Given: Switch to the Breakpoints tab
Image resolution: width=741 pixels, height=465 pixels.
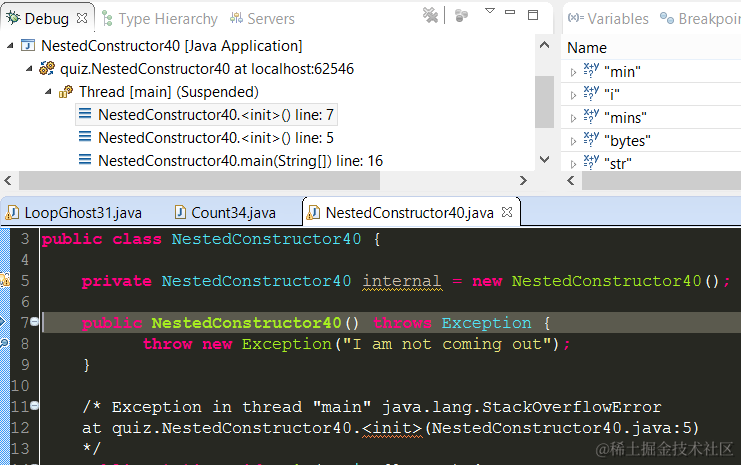Looking at the screenshot, I should click(700, 18).
